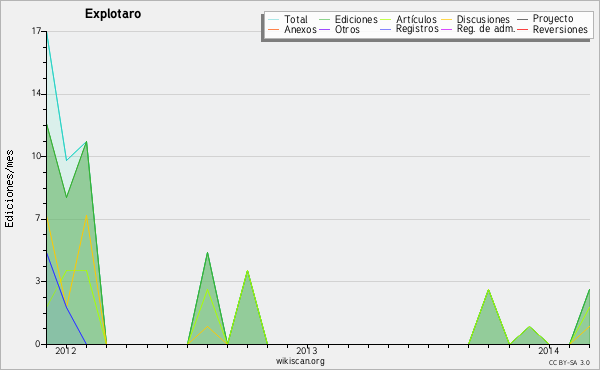600x370 pixels.
Task: Select the Reg. de adm. legend entry
Action: pos(478,29)
